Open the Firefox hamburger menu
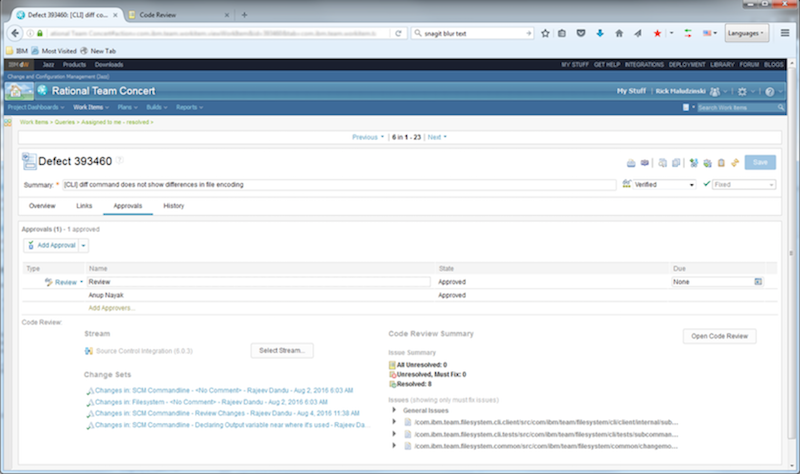Screen dimensions: 800x474 point(785,33)
